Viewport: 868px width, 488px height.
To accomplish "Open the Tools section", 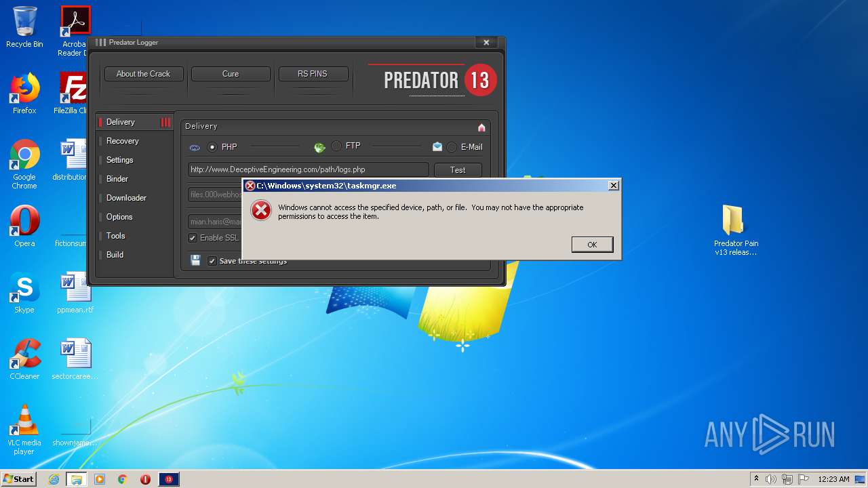I will click(135, 236).
